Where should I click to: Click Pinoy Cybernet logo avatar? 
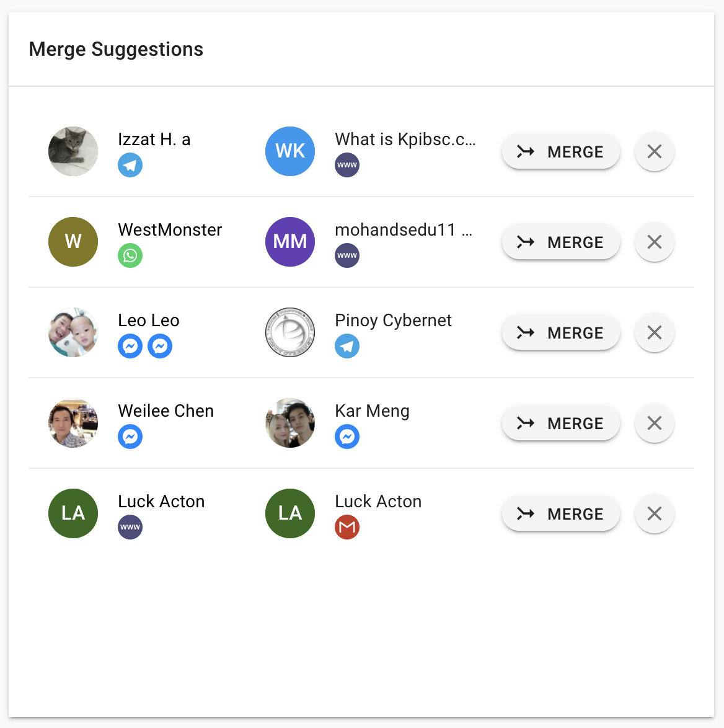coord(290,332)
